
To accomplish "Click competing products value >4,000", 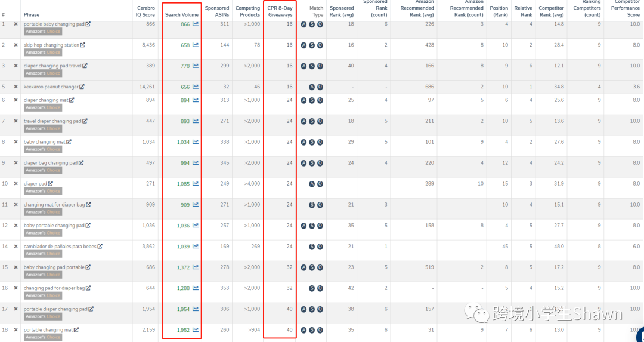I will [x=252, y=184].
